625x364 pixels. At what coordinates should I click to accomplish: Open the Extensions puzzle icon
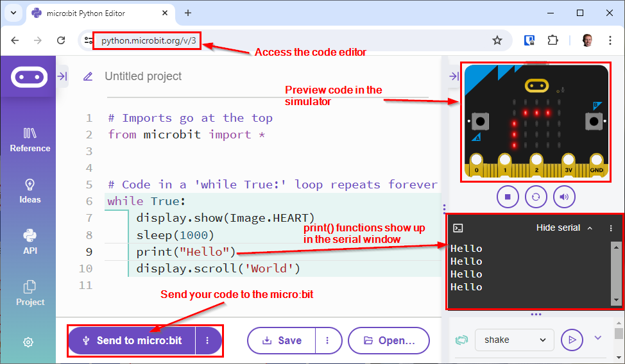pyautogui.click(x=552, y=40)
